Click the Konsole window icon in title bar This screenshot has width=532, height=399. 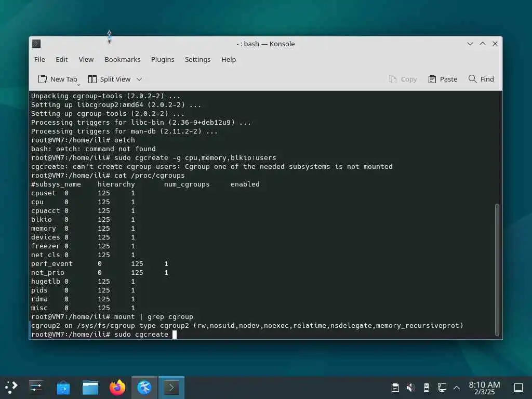(36, 44)
